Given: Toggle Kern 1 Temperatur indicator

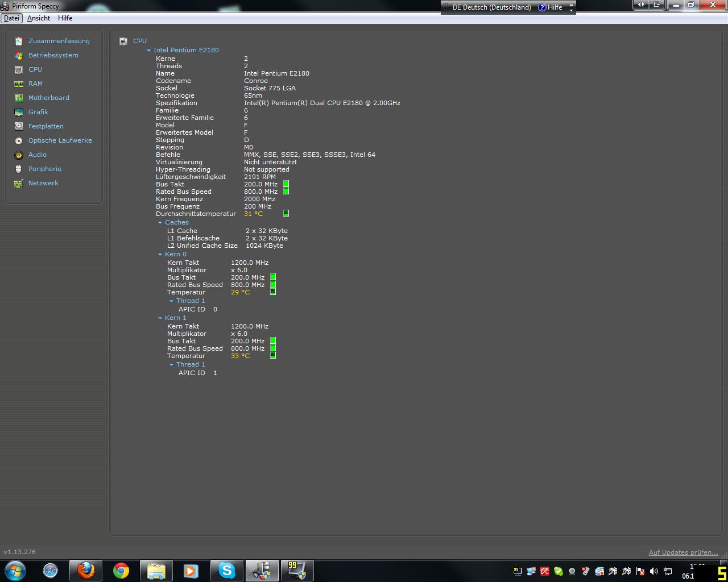Looking at the screenshot, I should point(273,355).
